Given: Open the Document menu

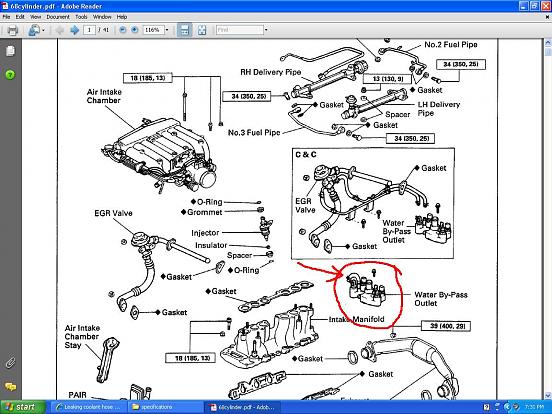Looking at the screenshot, I should [x=58, y=17].
